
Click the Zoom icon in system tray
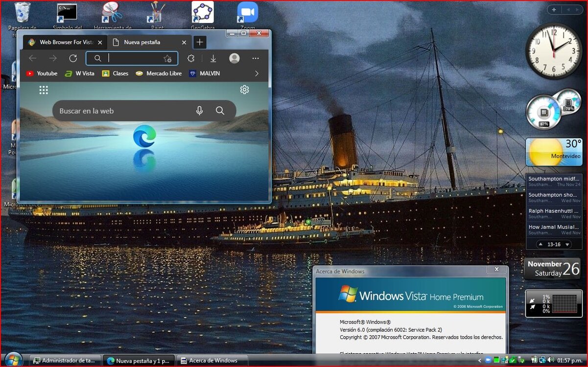488,360
